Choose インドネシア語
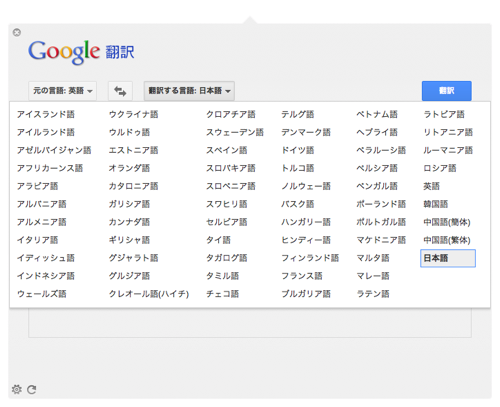Viewport: 500px width, 407px height. point(46,276)
